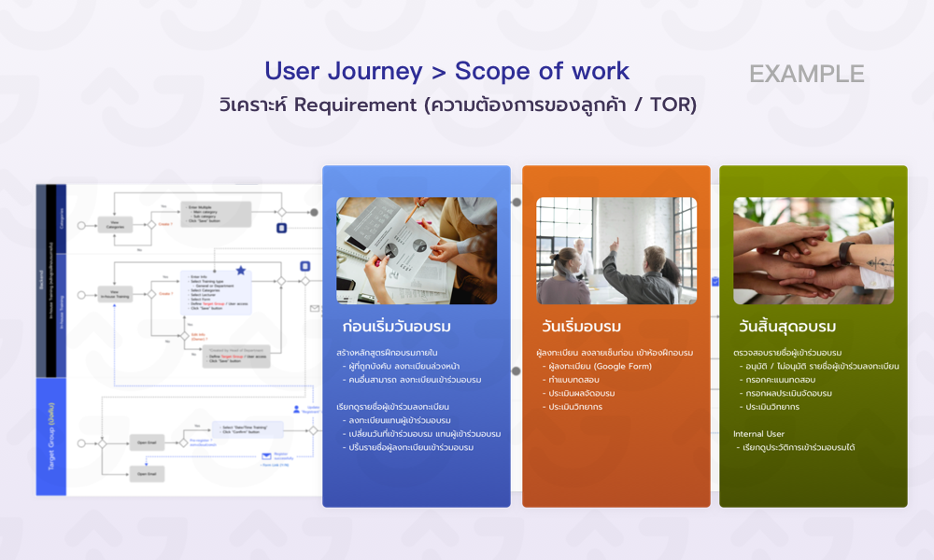Click the gray envelope icon at the flowchart edge
Image resolution: width=934 pixels, height=560 pixels.
pos(316,309)
